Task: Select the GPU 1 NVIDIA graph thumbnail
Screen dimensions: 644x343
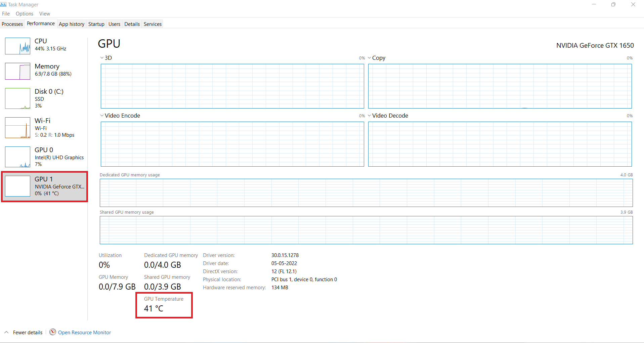Action: [x=18, y=186]
